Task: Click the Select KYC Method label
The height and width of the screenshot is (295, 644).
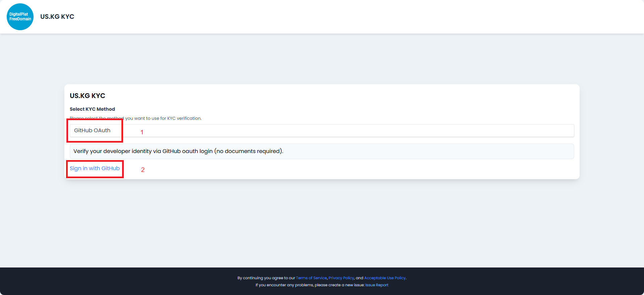Action: pyautogui.click(x=92, y=109)
